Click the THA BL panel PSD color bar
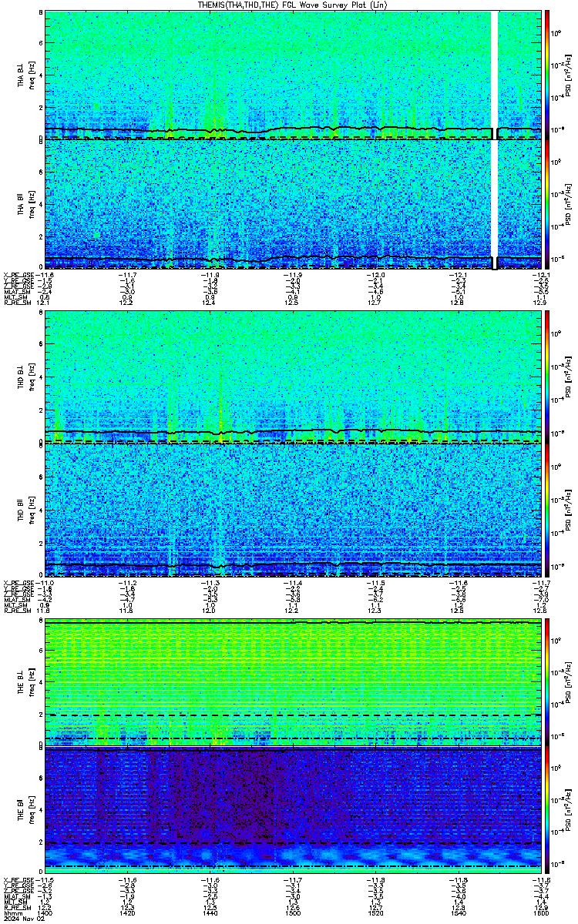This screenshot has width=578, height=924. coord(546,75)
